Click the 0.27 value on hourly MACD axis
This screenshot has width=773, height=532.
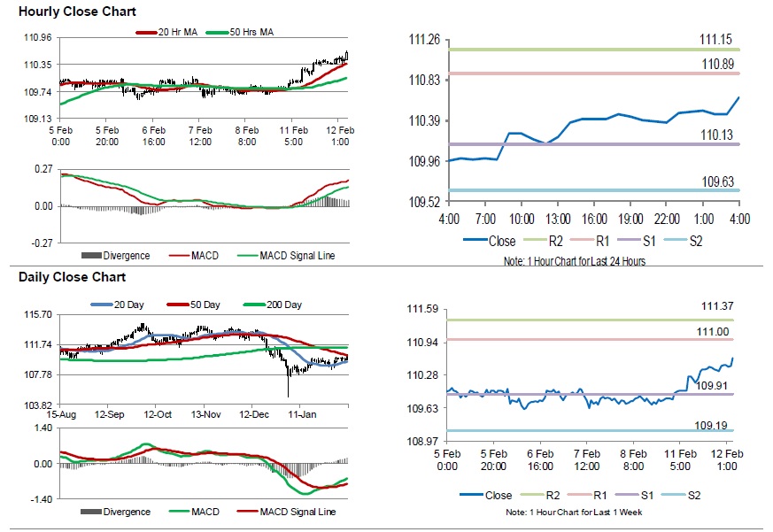tap(43, 169)
